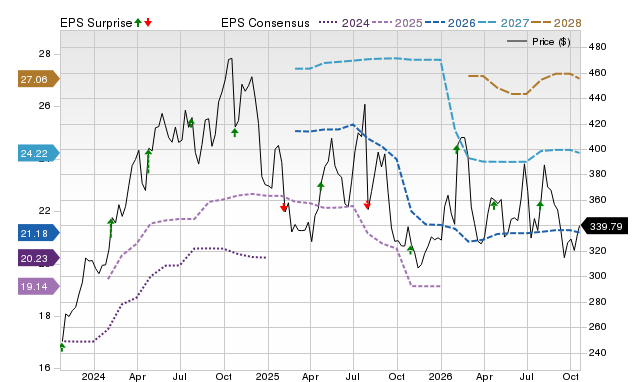Click the green surprise arrow at chart start
This screenshot has height=382, width=640.
pos(62,347)
